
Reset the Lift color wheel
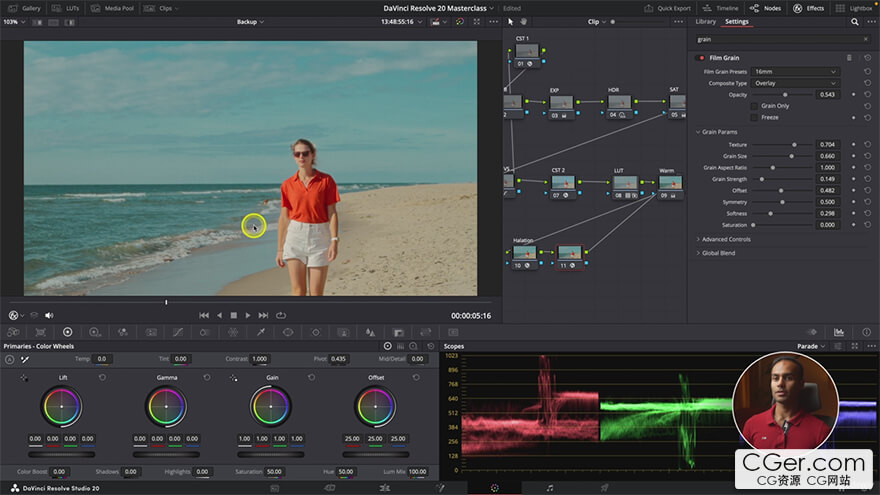pos(102,377)
